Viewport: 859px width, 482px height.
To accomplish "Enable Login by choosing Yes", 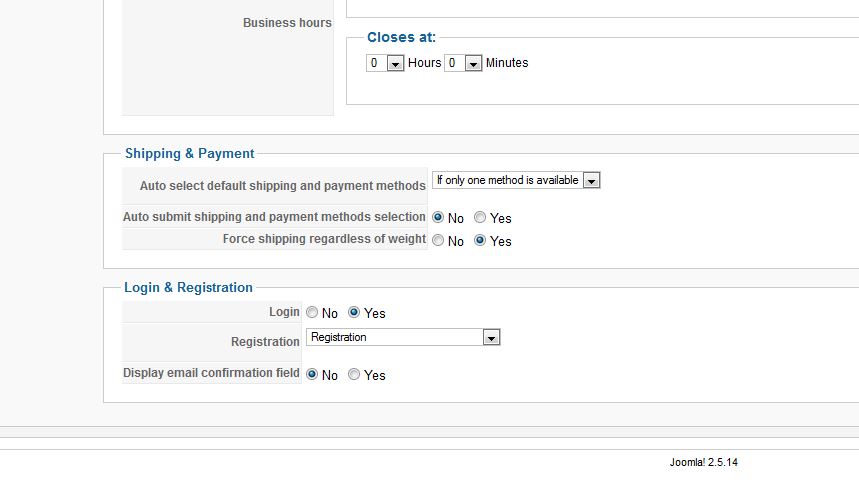I will 354,312.
